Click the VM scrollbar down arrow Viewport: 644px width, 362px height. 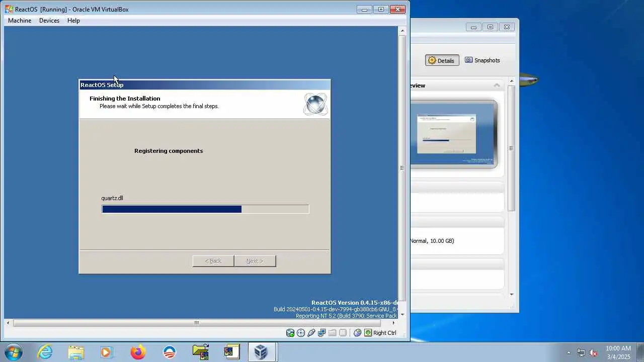(x=402, y=315)
